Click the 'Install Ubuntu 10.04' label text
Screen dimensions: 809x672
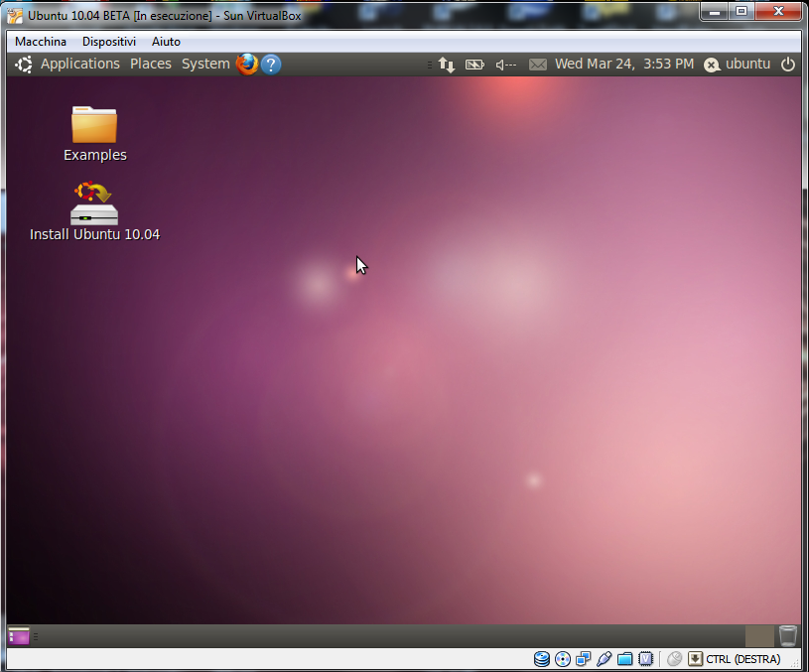[x=95, y=234]
